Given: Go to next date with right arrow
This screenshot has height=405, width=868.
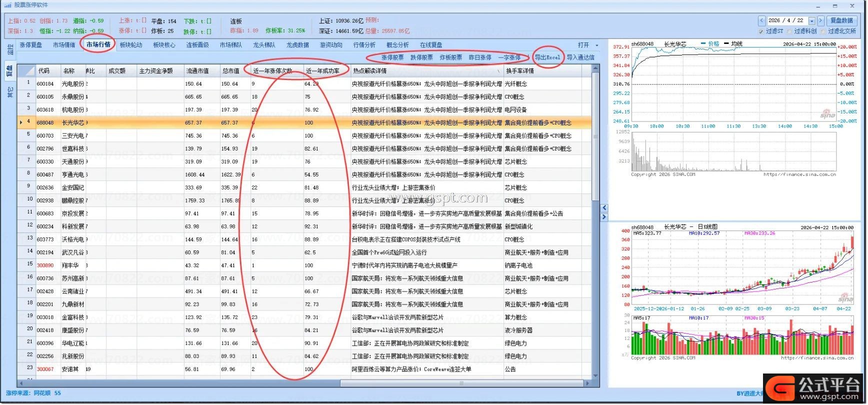Looking at the screenshot, I should click(x=820, y=20).
